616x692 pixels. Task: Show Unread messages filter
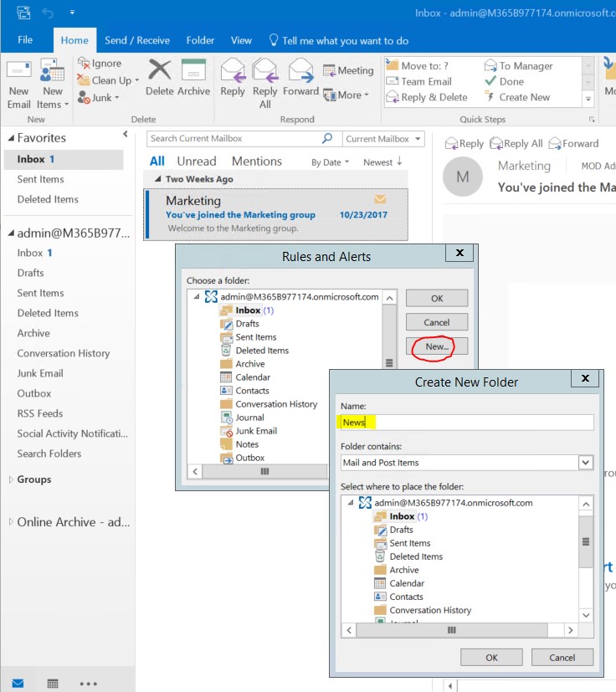(197, 161)
